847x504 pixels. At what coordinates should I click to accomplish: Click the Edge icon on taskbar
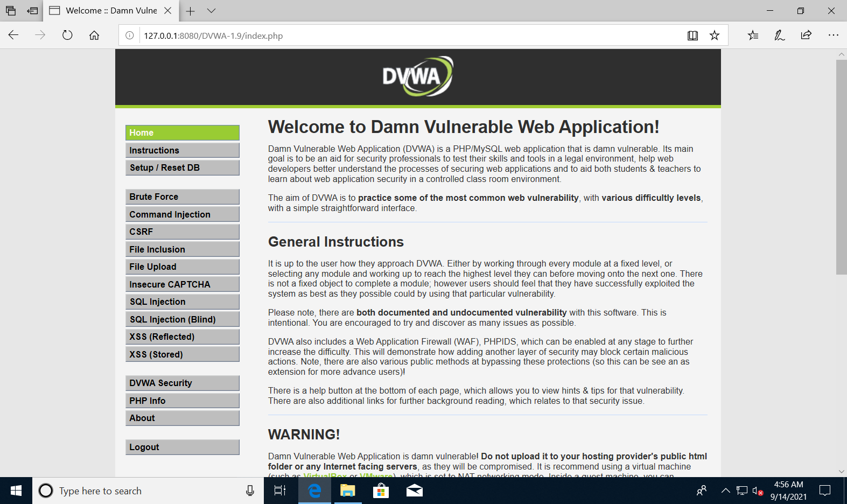tap(314, 491)
